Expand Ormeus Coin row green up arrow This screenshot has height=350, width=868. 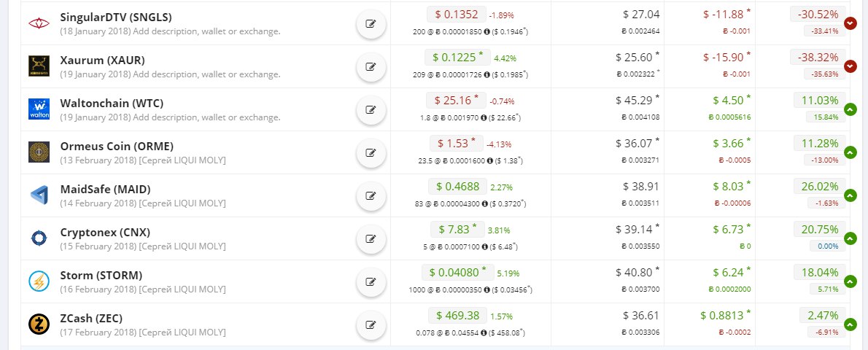tap(850, 152)
